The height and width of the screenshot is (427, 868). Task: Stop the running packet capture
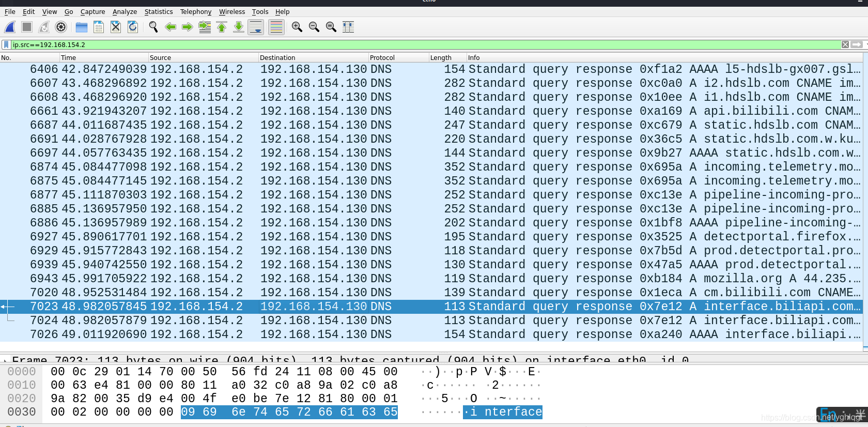point(27,27)
